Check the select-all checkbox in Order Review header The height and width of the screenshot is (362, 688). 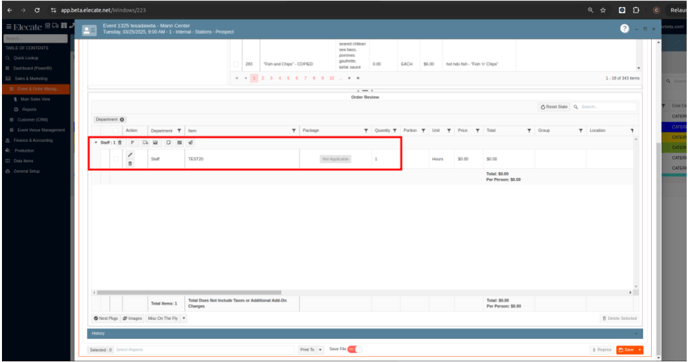click(116, 131)
